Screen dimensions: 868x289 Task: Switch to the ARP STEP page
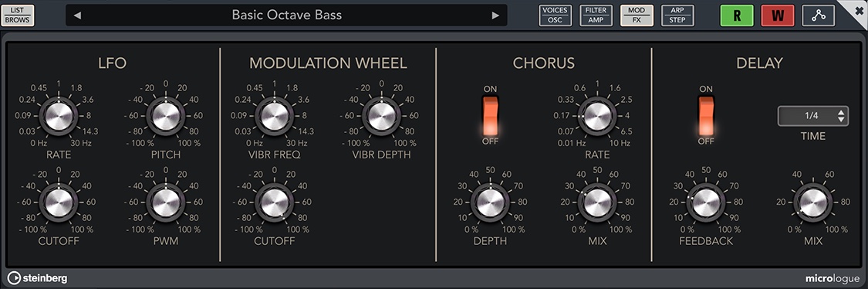pyautogui.click(x=677, y=15)
